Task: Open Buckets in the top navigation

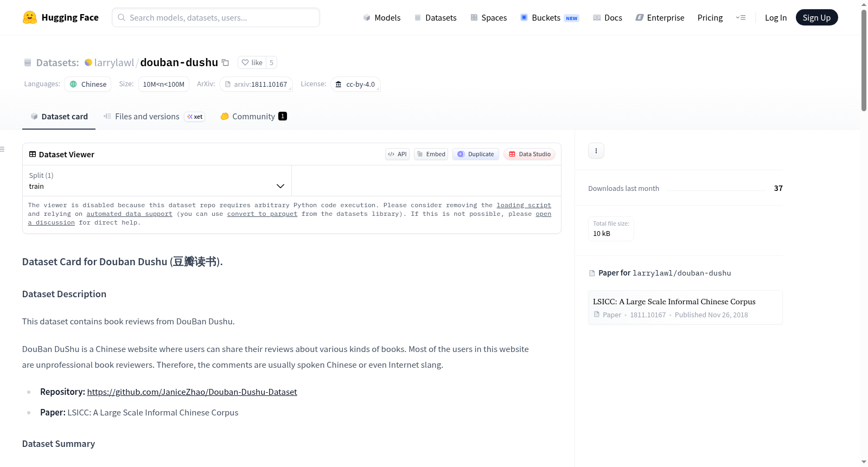Action: [550, 17]
